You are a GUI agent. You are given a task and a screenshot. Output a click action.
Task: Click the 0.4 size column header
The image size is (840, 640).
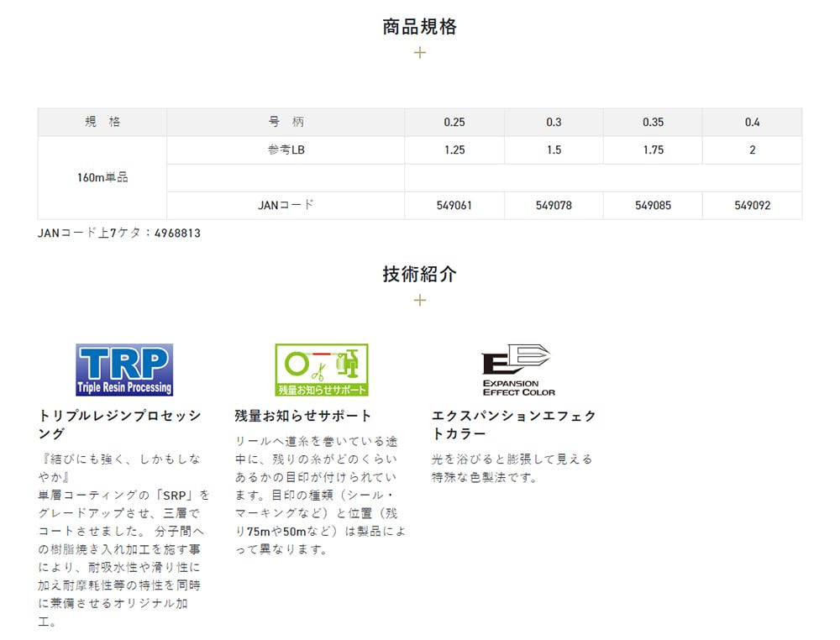(752, 123)
